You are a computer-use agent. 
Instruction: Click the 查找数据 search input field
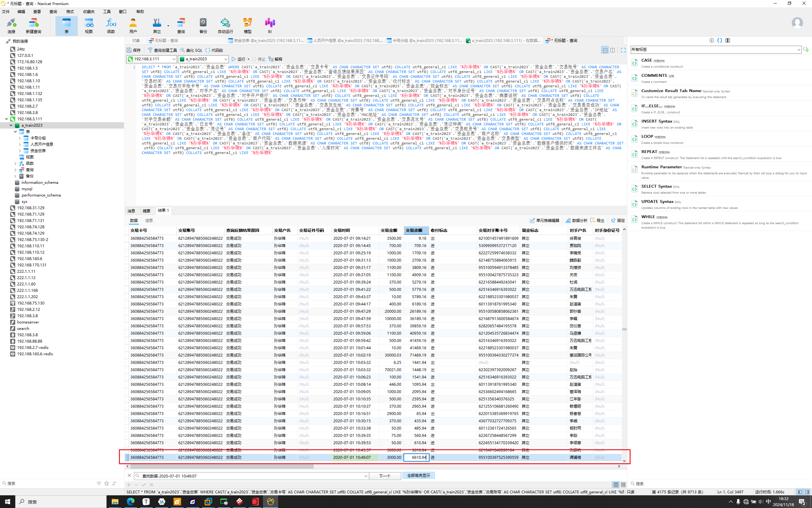(x=251, y=476)
